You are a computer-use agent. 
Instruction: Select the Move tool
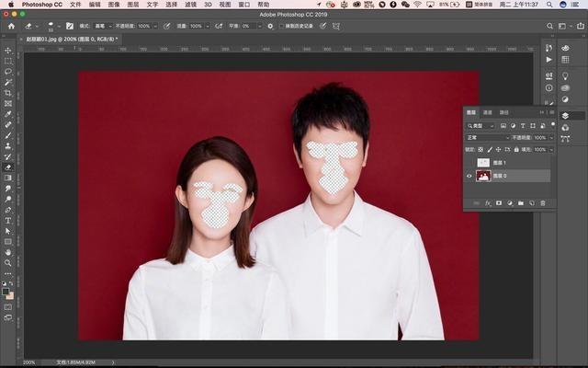8,51
